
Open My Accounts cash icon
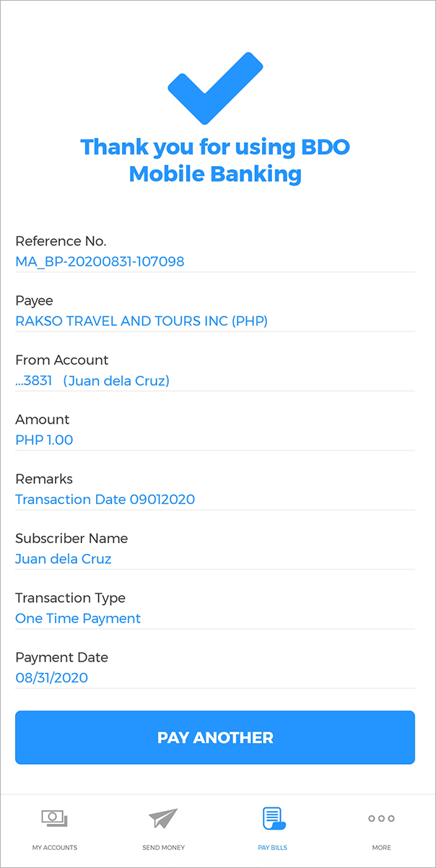[x=54, y=818]
